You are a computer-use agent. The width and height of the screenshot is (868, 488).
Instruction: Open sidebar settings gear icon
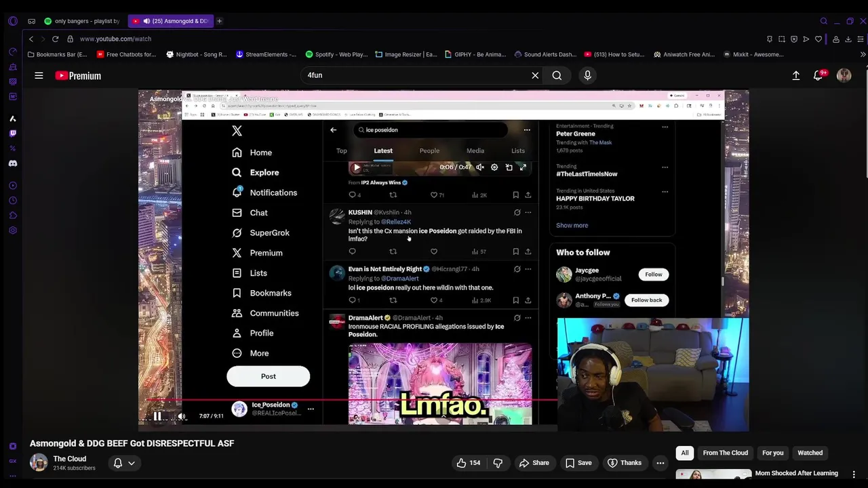[13, 230]
